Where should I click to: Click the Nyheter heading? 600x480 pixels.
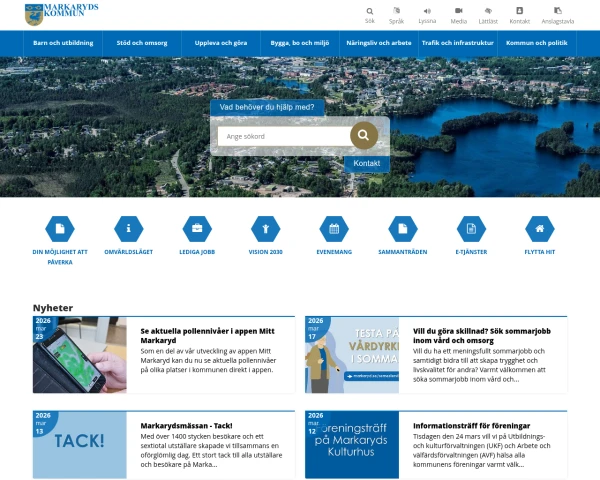pos(53,308)
